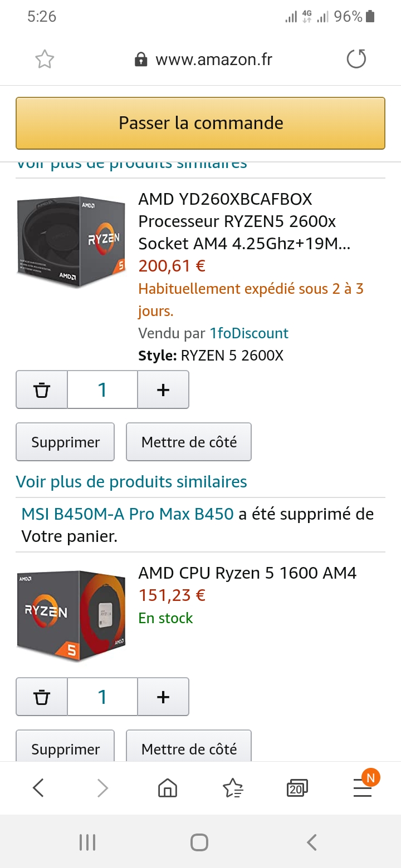Open the bookmarks list icon

[232, 787]
